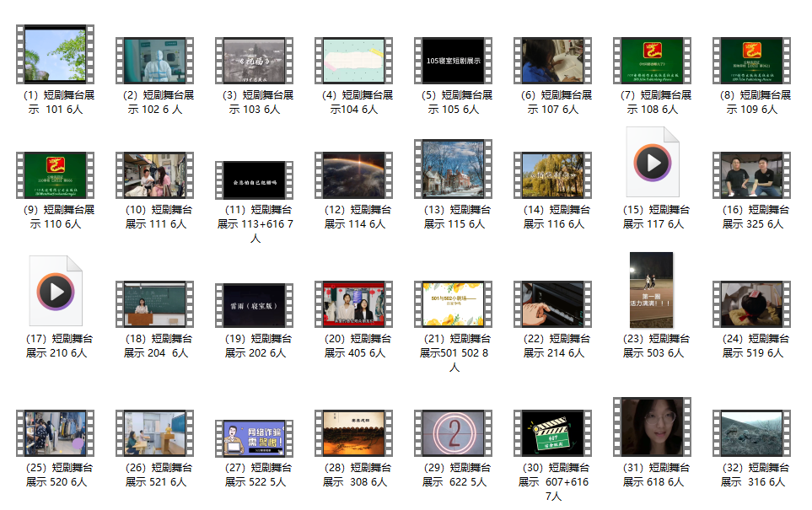
Task: Click the file name label of (28) 308 6人
Action: pos(354,475)
